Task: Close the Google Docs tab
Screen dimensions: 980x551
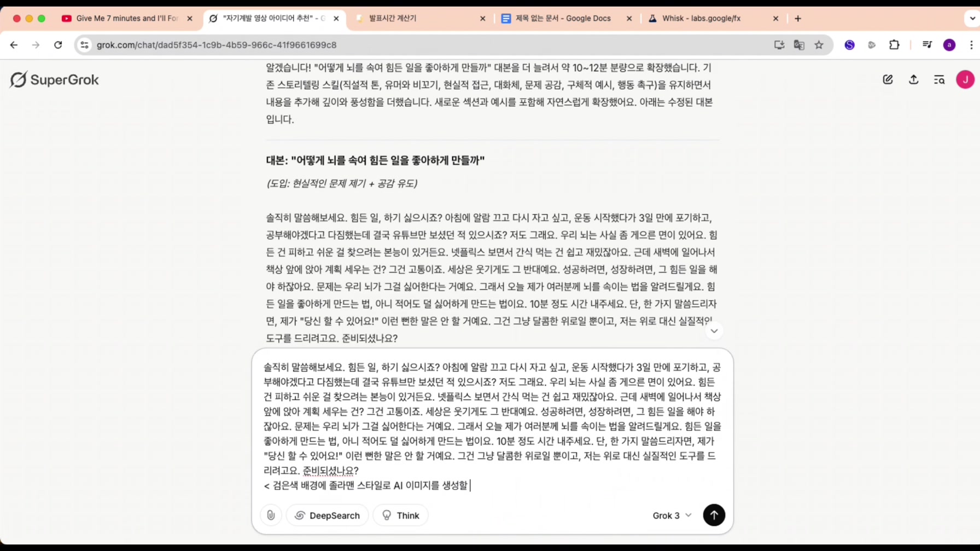Action: (x=629, y=19)
